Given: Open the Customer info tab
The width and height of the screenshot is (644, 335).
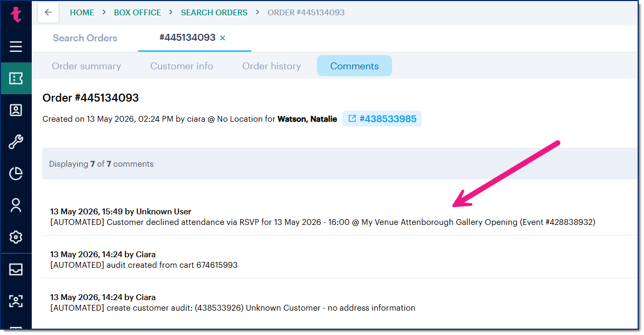Looking at the screenshot, I should (x=182, y=66).
